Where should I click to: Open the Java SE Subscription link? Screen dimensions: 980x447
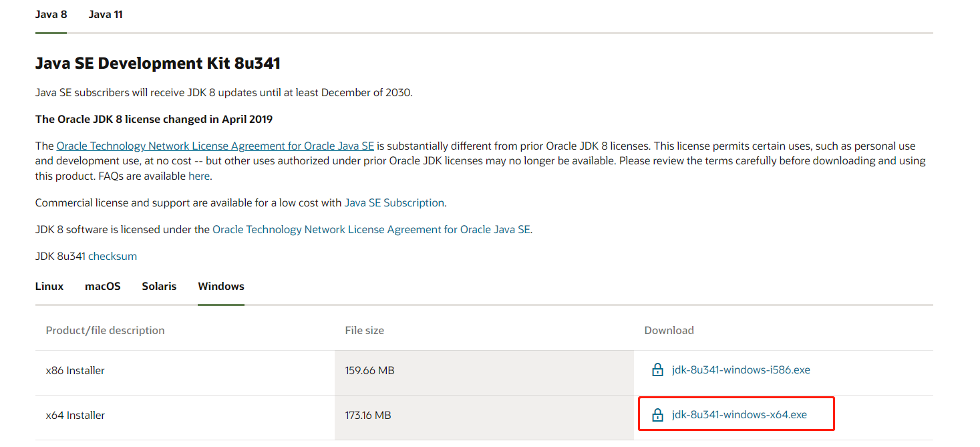[394, 202]
